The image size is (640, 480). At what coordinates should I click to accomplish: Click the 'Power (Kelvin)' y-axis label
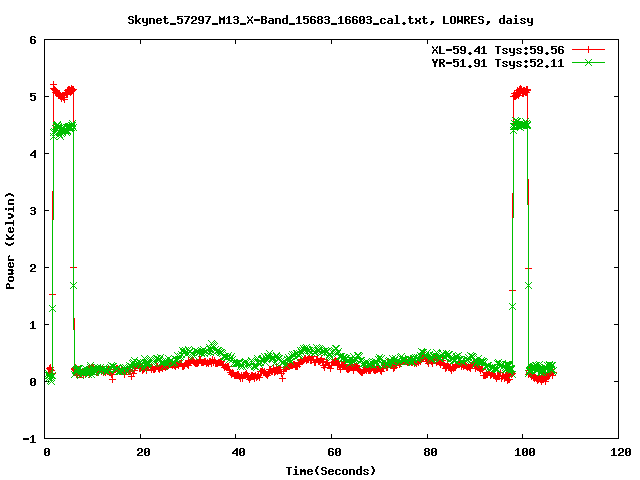[10, 241]
